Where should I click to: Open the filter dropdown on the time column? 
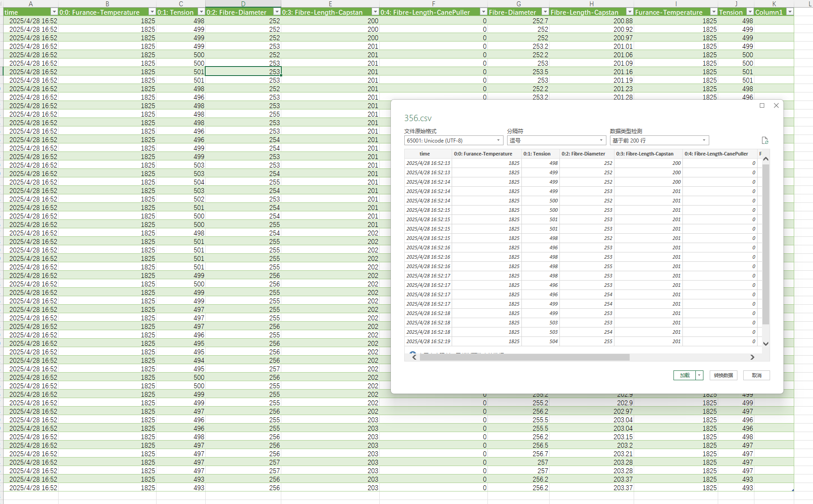click(54, 12)
